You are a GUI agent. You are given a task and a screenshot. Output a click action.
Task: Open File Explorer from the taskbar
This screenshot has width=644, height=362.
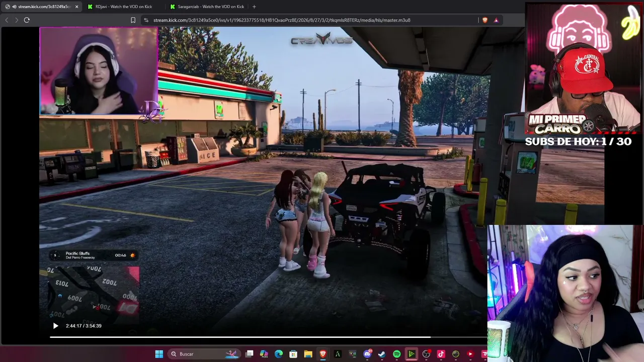click(x=308, y=354)
